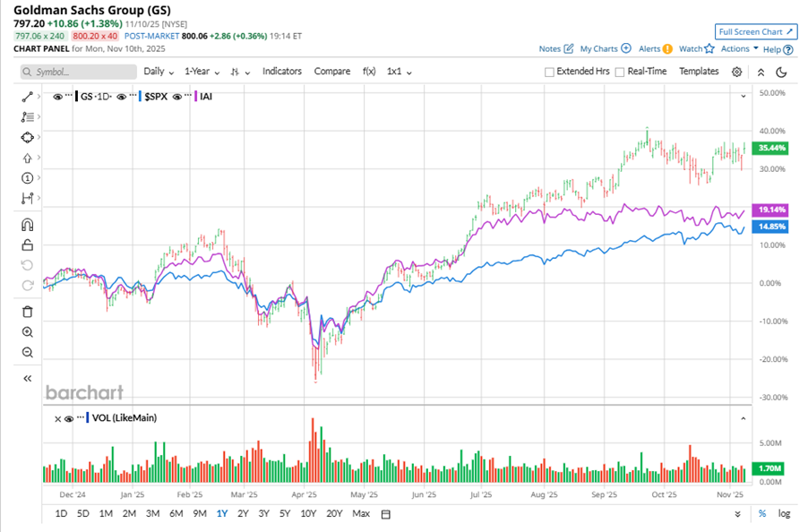Open the Daily interval dropdown

coord(159,72)
